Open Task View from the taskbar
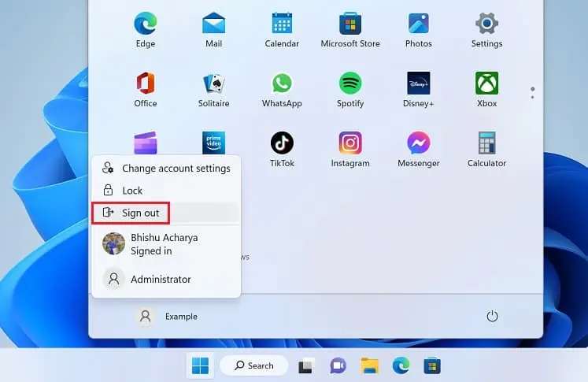This screenshot has height=382, width=588. tap(305, 366)
